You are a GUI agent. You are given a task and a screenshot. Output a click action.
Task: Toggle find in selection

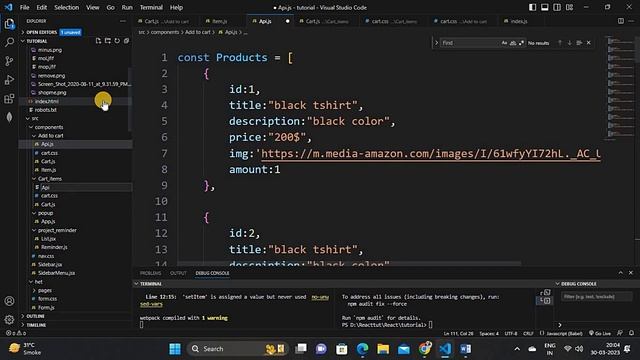[x=579, y=43]
